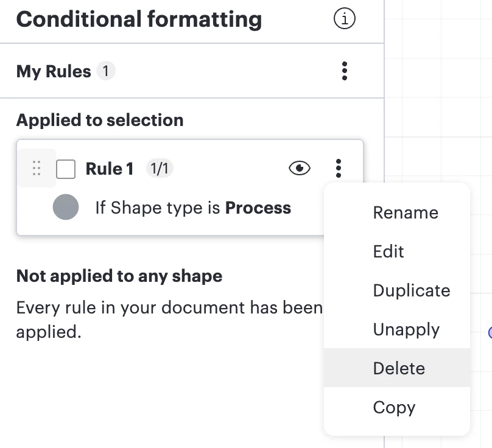Toggle Rule 1 visibility with the eye icon
Viewport: 492px width, 448px height.
coord(299,168)
